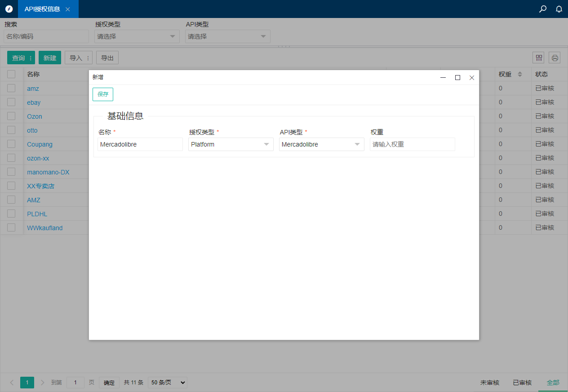Tick the checkbox for the amz row
This screenshot has width=568, height=392.
point(11,88)
